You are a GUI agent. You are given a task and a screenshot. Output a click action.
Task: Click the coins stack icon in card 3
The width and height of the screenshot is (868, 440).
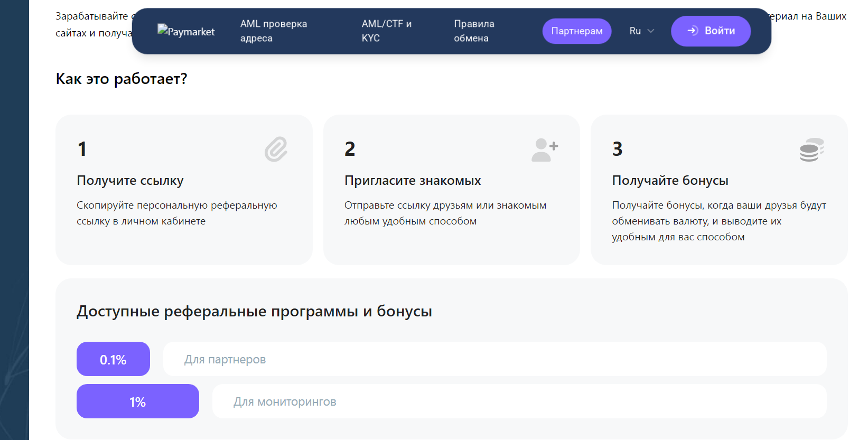(x=812, y=150)
